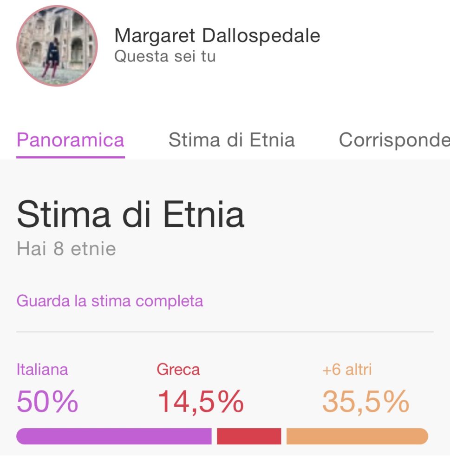Screen dimensions: 450x476
Task: Click the large Stima di Etnia heading
Action: coord(130,214)
